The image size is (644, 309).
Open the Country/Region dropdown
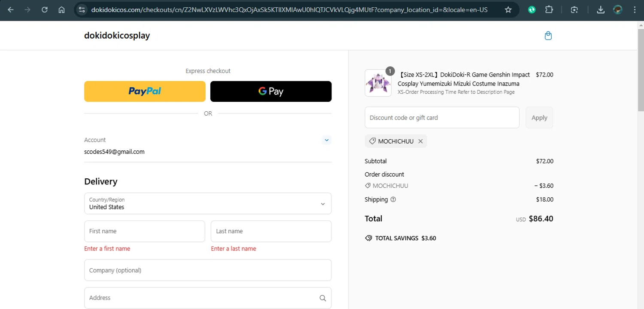[208, 203]
